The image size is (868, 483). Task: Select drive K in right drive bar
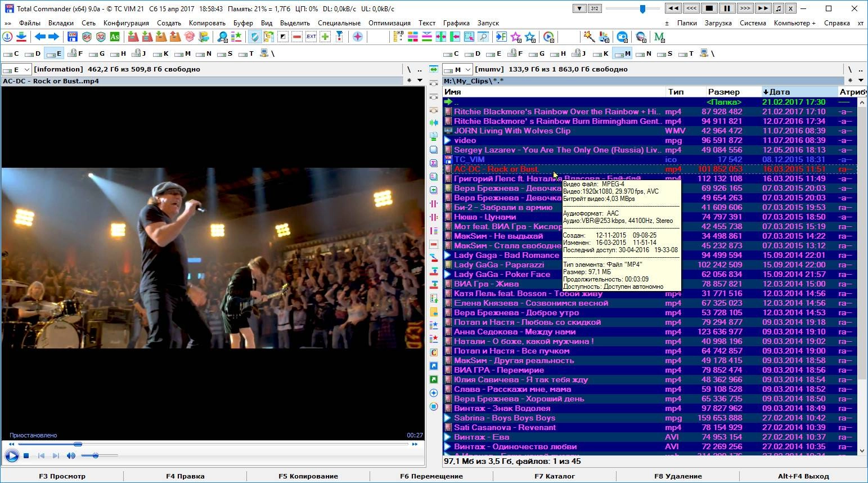pyautogui.click(x=601, y=54)
